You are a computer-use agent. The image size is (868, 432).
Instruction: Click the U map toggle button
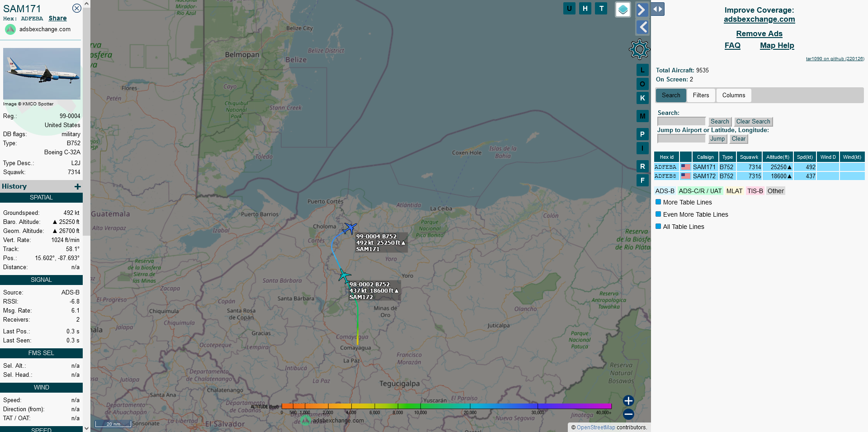(x=569, y=8)
